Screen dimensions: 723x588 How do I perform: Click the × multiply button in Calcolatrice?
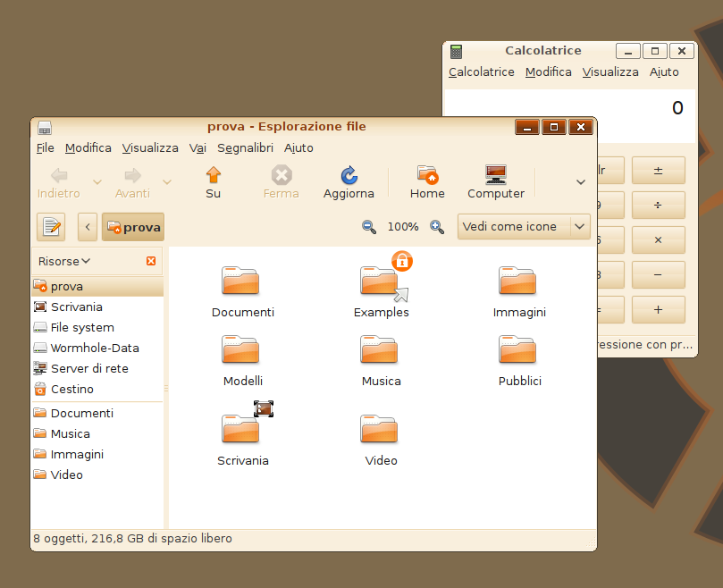(658, 239)
